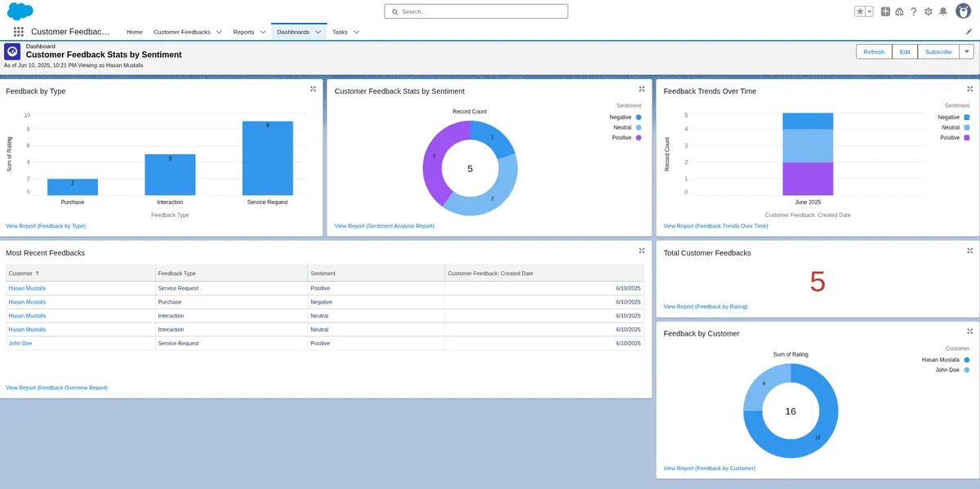Click the Customer Feedback app name
The height and width of the screenshot is (489, 980).
point(70,32)
